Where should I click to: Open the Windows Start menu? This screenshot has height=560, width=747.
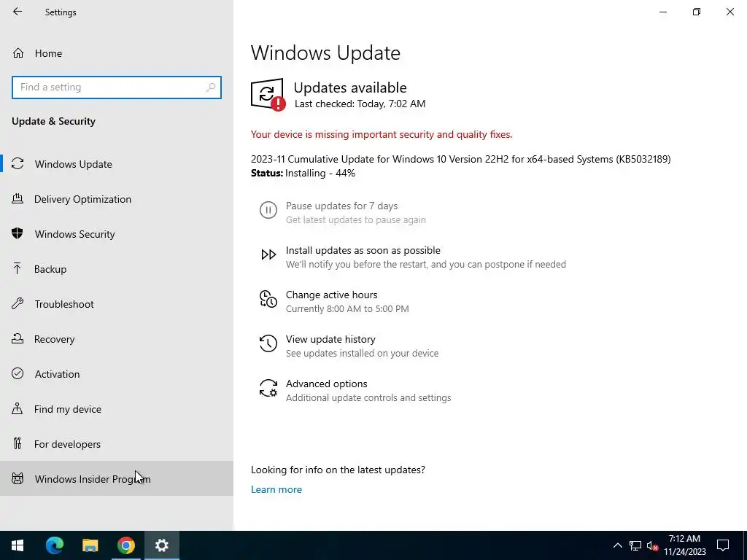click(18, 545)
